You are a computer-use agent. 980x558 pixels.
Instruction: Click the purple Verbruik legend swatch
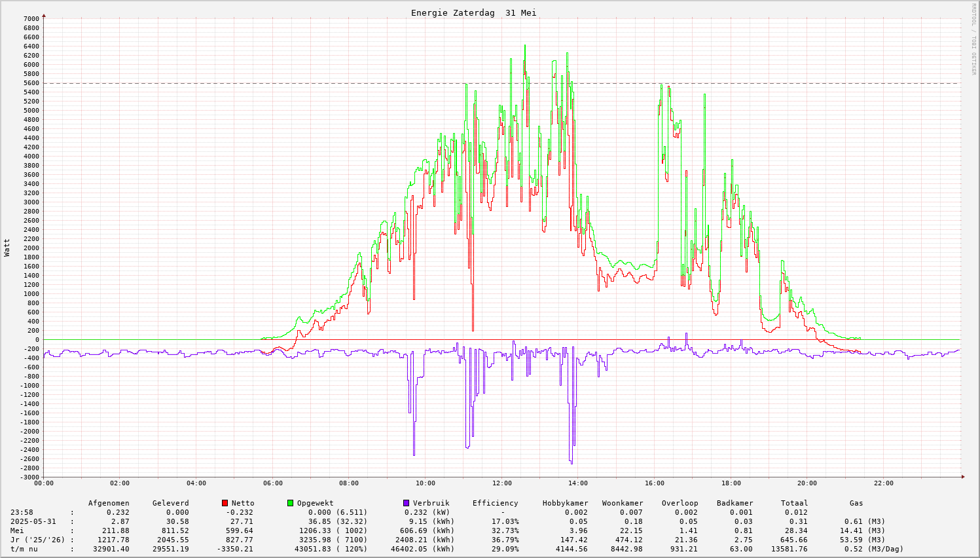(x=407, y=503)
